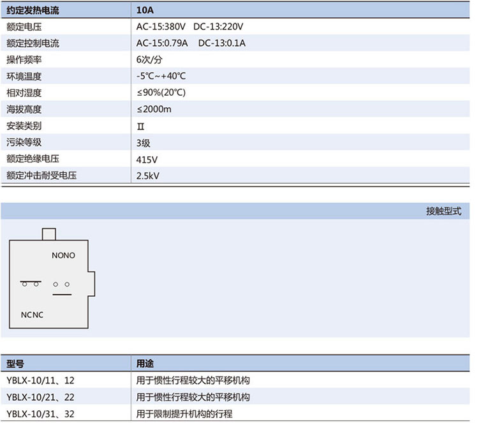Click the DC-13:0.1A control current value
This screenshot has width=504, height=423.
coord(221,43)
